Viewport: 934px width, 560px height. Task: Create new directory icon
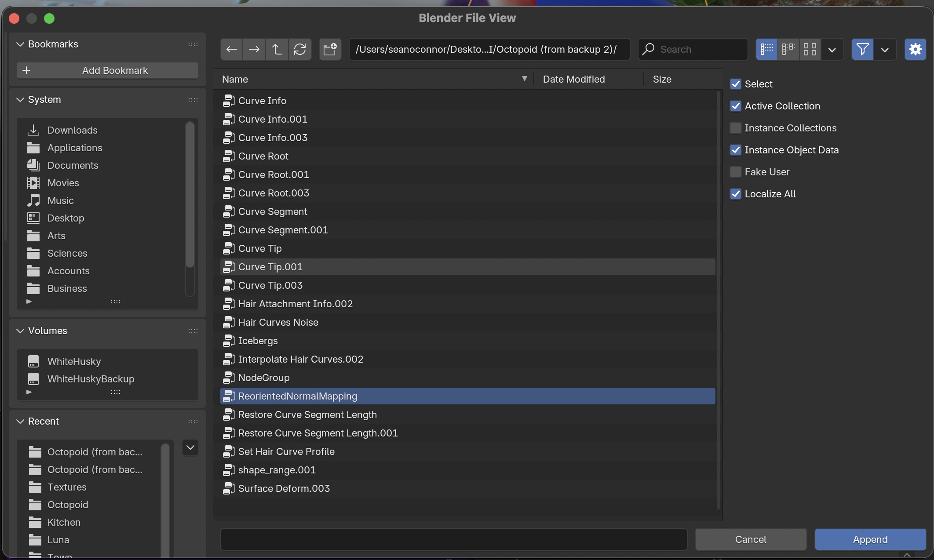tap(330, 49)
